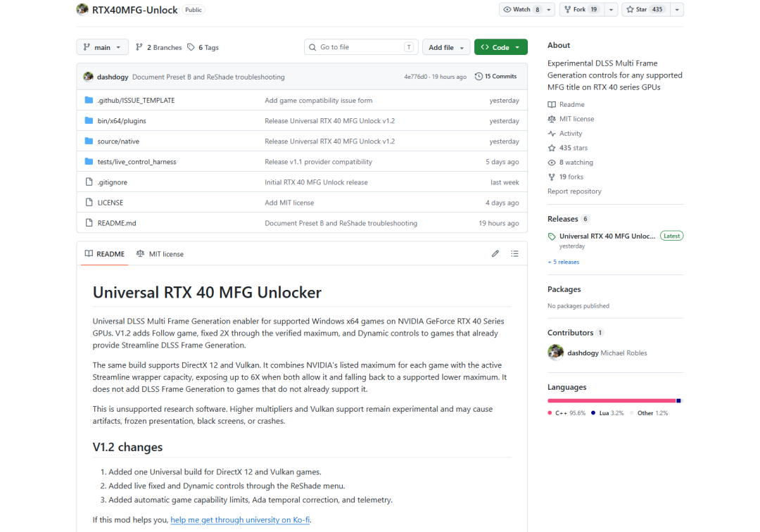Click the book icon next to Readme
Screen dimensions: 760x532
click(x=552, y=104)
